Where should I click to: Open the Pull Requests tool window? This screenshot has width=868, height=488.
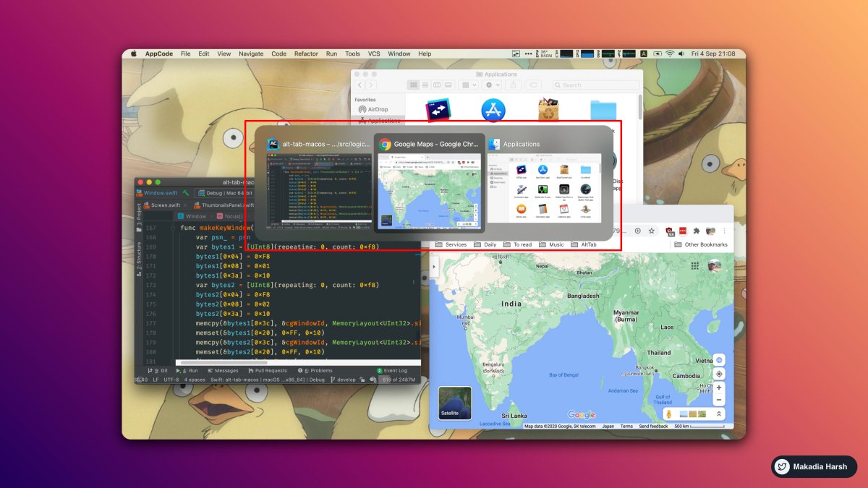(x=266, y=370)
